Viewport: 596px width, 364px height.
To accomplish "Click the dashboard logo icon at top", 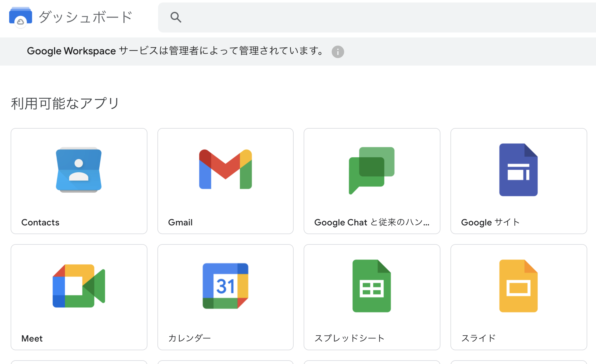I will pos(21,17).
